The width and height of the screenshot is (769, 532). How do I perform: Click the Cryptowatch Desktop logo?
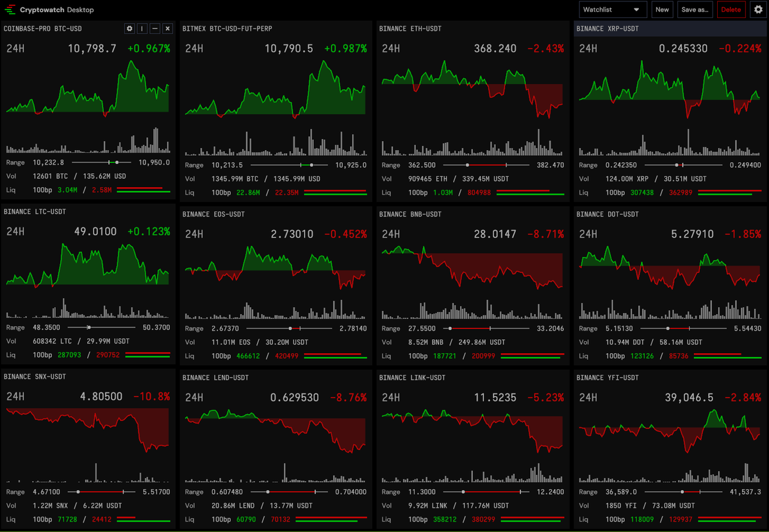pyautogui.click(x=49, y=10)
